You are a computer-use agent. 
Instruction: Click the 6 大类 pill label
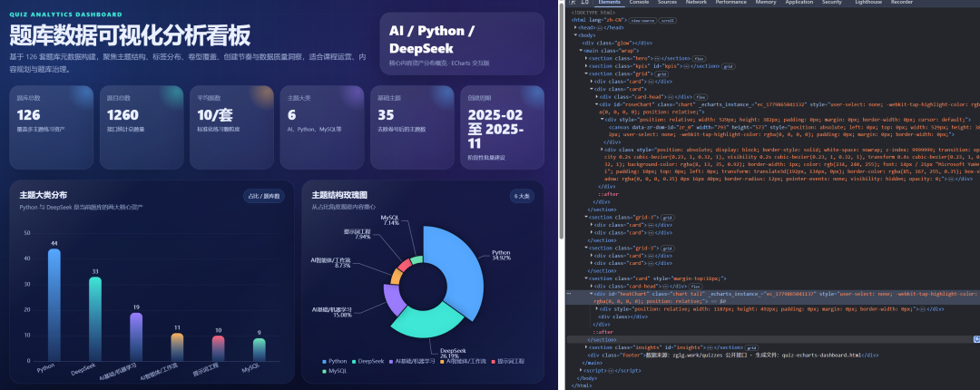[521, 196]
